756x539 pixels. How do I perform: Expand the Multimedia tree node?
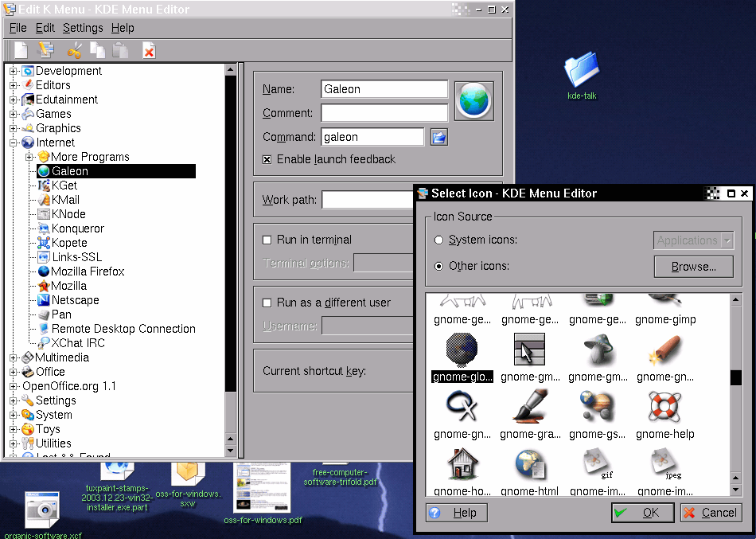coord(13,357)
